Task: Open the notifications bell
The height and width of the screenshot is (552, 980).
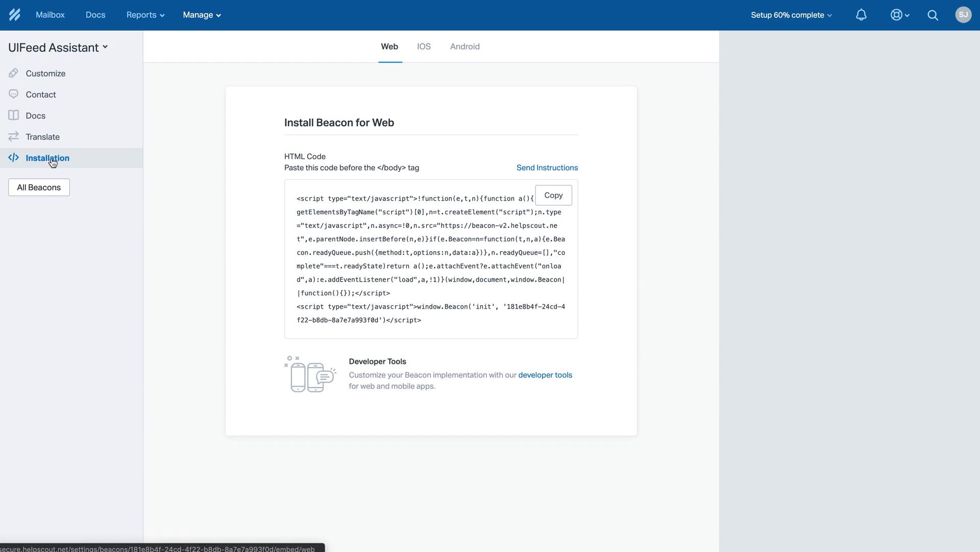Action: (861, 15)
